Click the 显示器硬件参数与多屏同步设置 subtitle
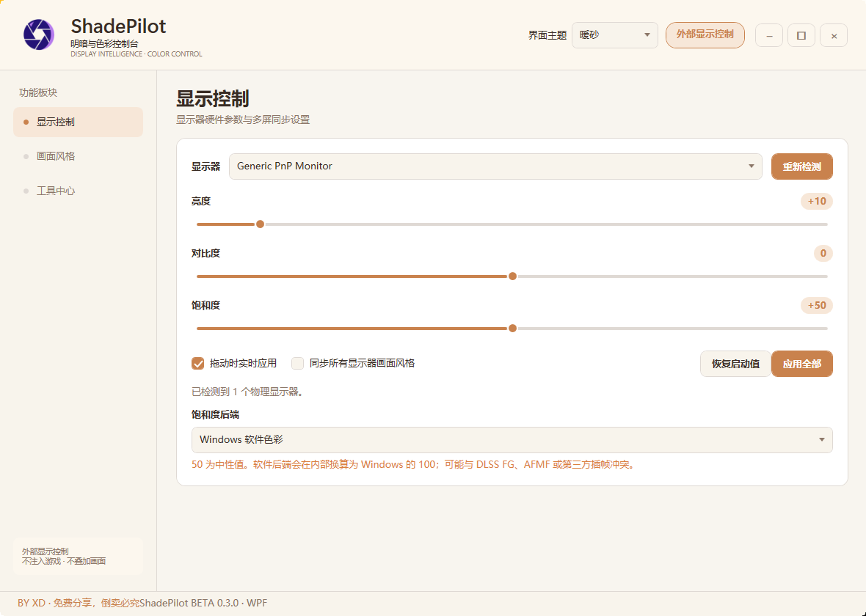Screen dimensions: 866x616 [x=243, y=120]
